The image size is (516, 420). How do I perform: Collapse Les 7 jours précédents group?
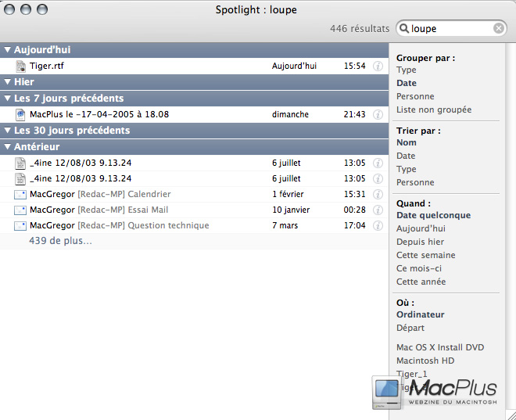coord(8,98)
